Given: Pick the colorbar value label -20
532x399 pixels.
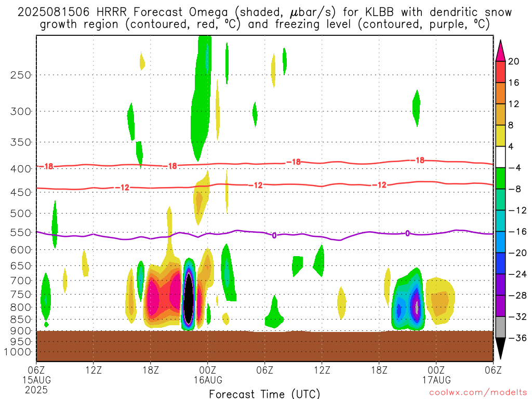Looking at the screenshot, I should click(517, 253).
